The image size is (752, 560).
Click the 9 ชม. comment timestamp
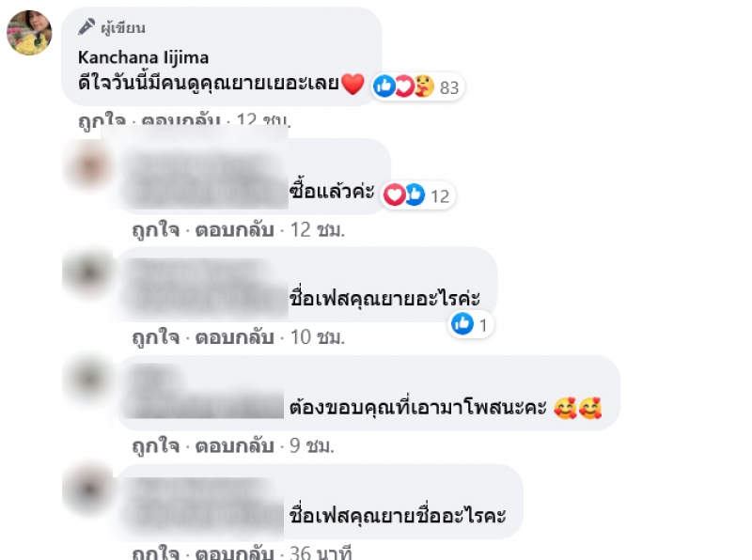point(312,446)
